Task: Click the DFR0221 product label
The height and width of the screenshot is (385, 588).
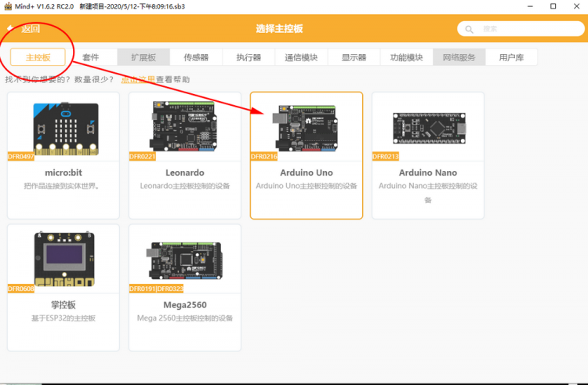Action: click(143, 157)
